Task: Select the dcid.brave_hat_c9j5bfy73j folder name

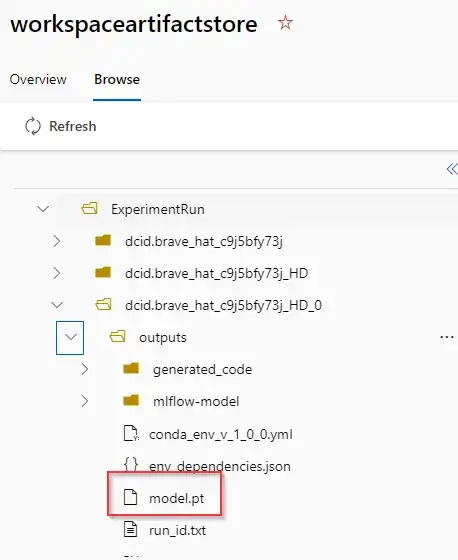Action: pos(204,242)
